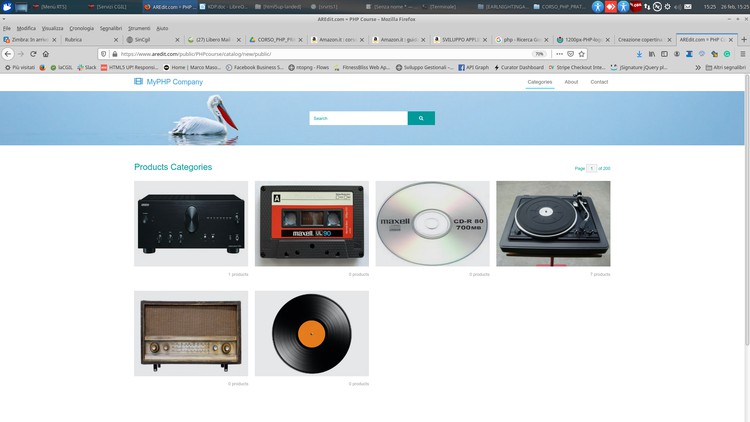
Task: Open the Contact page link
Action: (599, 82)
